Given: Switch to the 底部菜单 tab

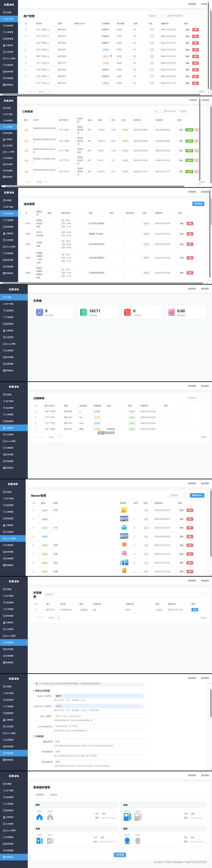Looking at the screenshot, I should coord(40,795).
